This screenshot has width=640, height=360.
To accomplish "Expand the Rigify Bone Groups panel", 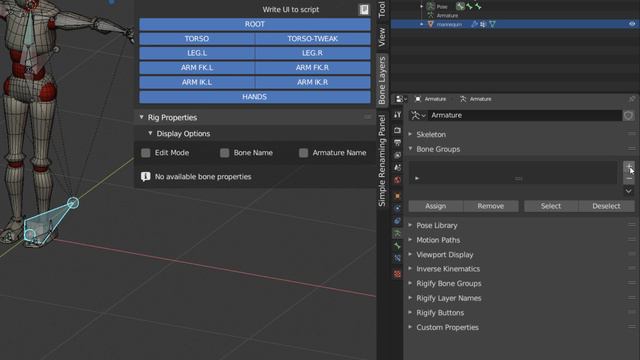I will (410, 283).
